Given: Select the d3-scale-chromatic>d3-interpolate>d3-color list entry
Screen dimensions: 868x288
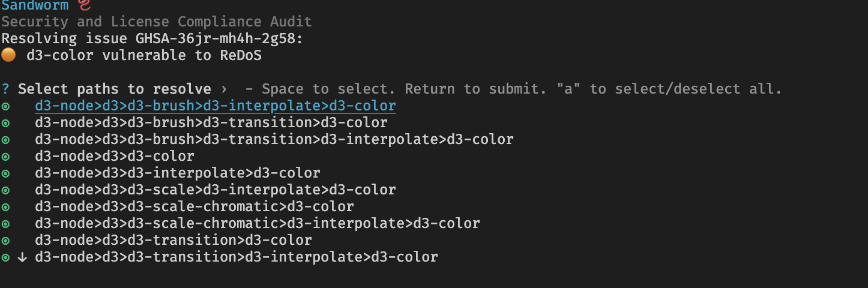Looking at the screenshot, I should coord(257,224).
